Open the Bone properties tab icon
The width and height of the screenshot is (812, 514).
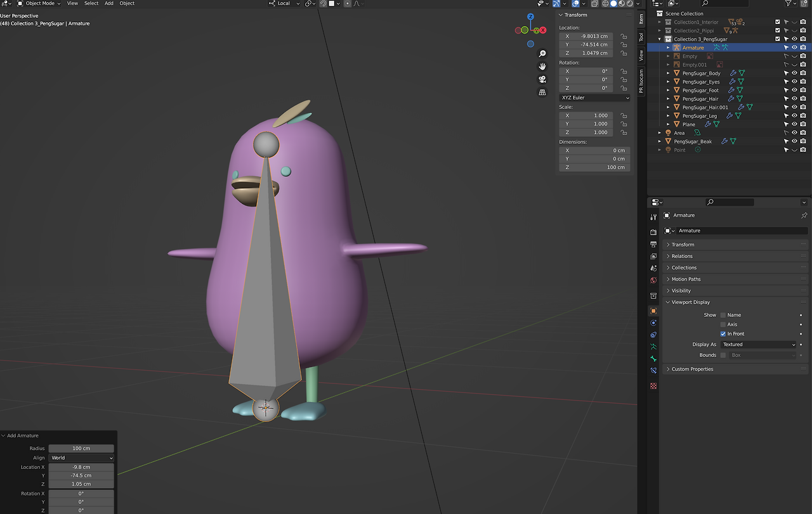[x=653, y=359]
